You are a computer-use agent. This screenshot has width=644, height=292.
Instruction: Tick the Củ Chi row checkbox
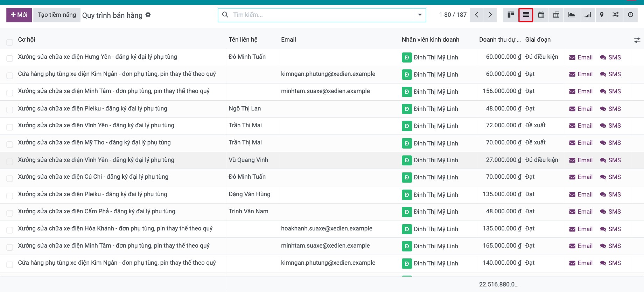tap(10, 179)
